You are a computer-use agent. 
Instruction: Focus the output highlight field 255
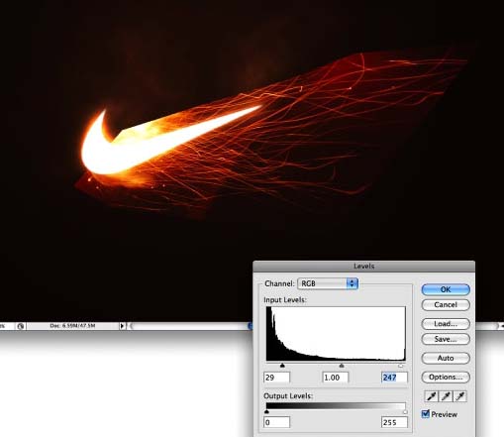pyautogui.click(x=394, y=422)
